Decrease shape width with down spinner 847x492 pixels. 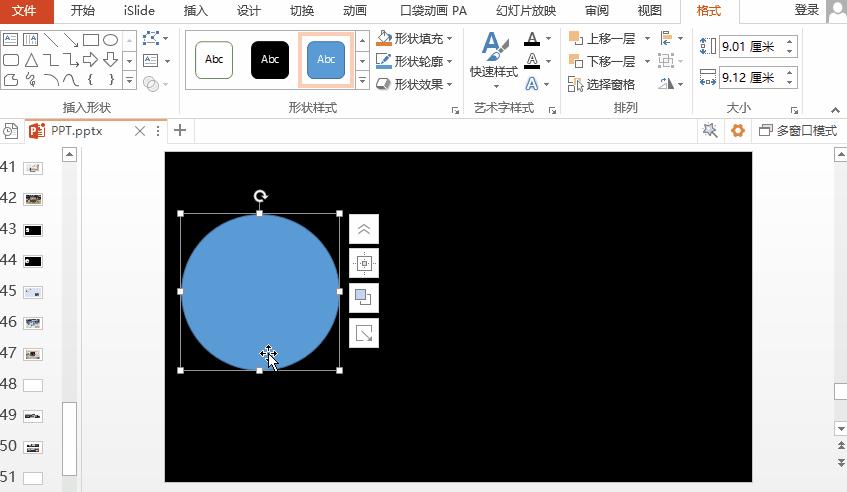(x=790, y=83)
